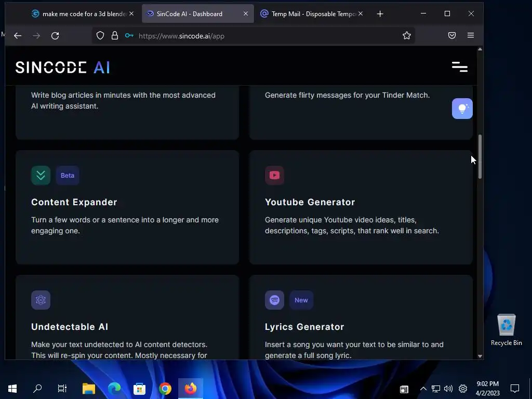Click the scrollbar up arrow
Screen dimensions: 532x399
(480, 49)
